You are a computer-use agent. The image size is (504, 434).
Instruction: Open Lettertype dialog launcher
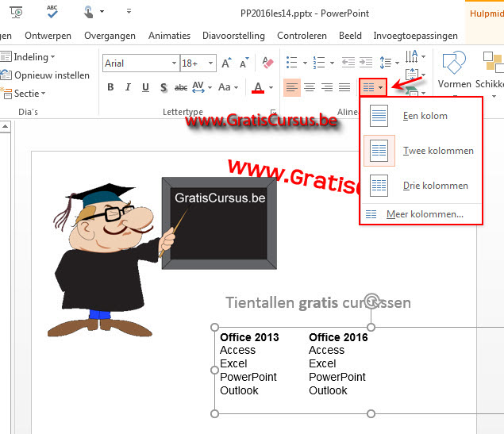click(273, 112)
